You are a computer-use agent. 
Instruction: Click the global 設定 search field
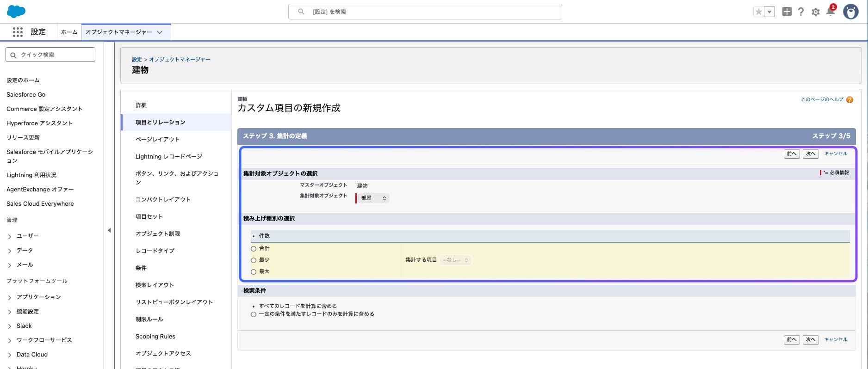click(425, 12)
